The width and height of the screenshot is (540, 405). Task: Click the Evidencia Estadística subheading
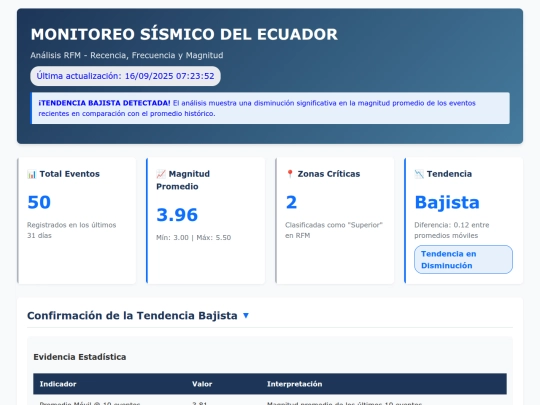[80, 357]
